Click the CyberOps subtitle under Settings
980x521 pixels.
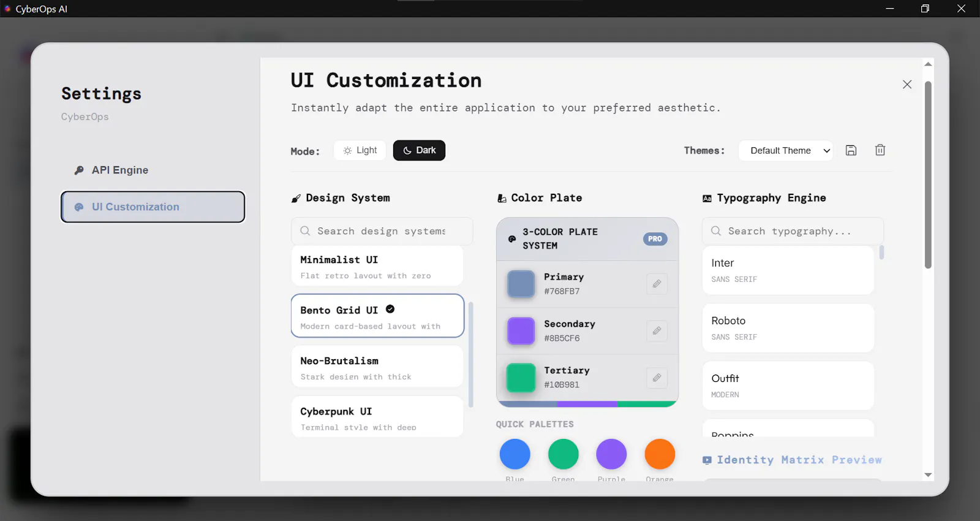[85, 116]
